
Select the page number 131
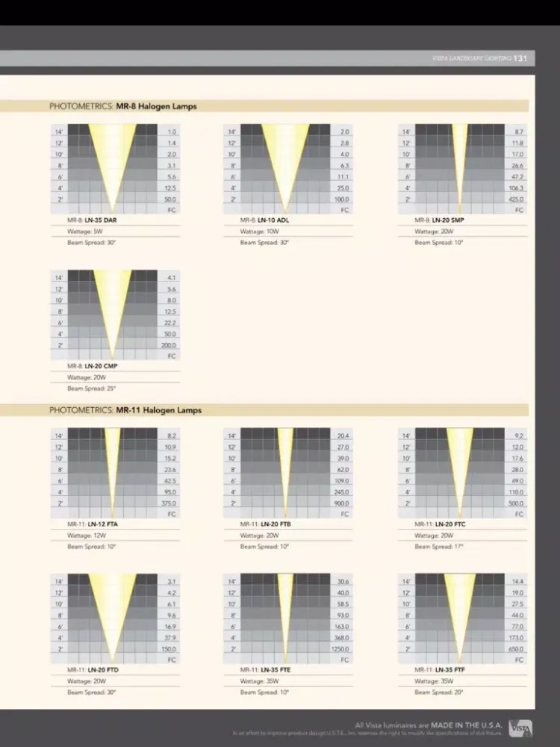520,58
